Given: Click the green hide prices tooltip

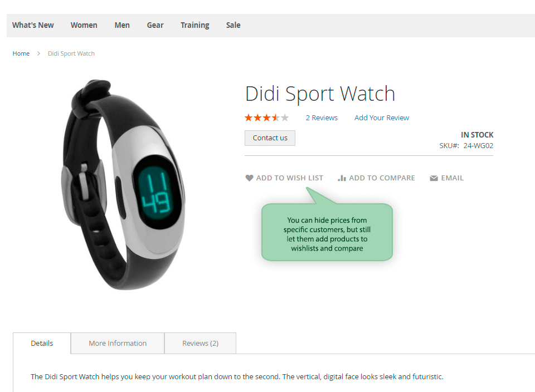Looking at the screenshot, I should click(x=327, y=232).
